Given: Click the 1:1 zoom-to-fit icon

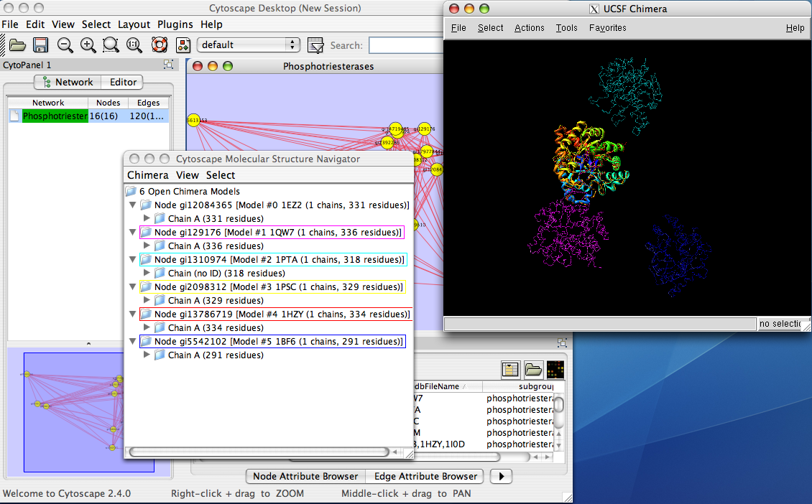Looking at the screenshot, I should click(x=134, y=45).
